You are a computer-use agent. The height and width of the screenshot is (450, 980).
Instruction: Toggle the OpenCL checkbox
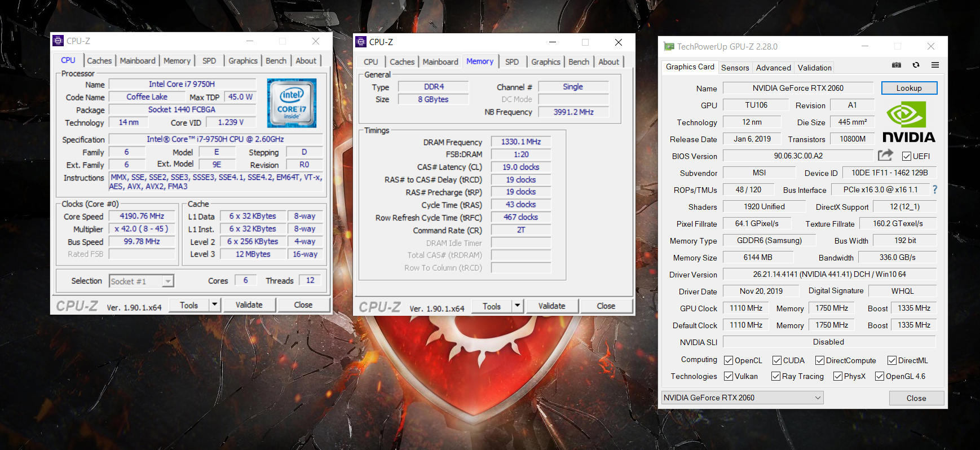(729, 360)
